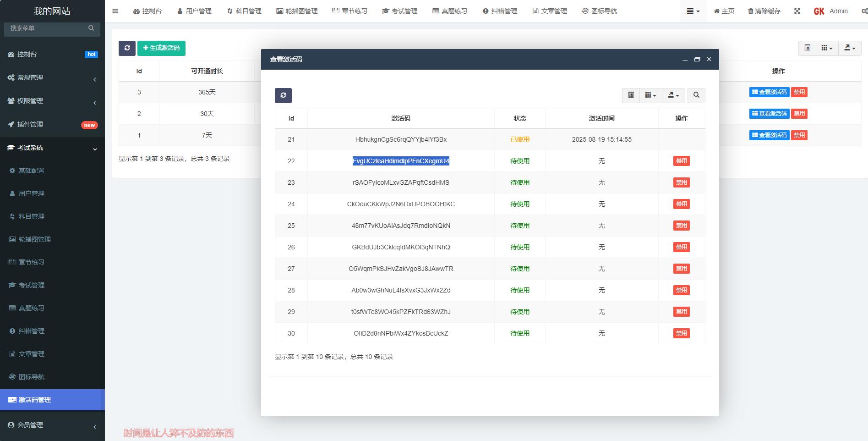Refresh the main table with the refresh icon
Image resolution: width=868 pixels, height=441 pixels.
coord(127,48)
